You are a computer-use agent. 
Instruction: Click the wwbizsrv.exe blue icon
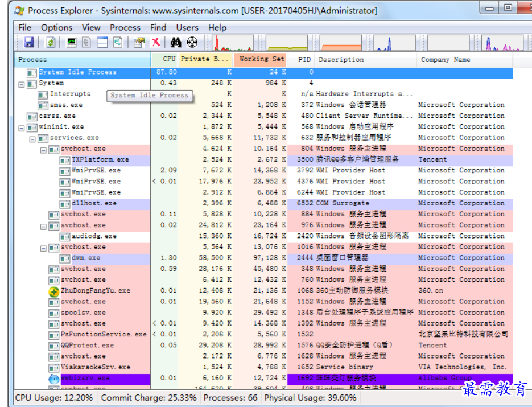tap(53, 379)
